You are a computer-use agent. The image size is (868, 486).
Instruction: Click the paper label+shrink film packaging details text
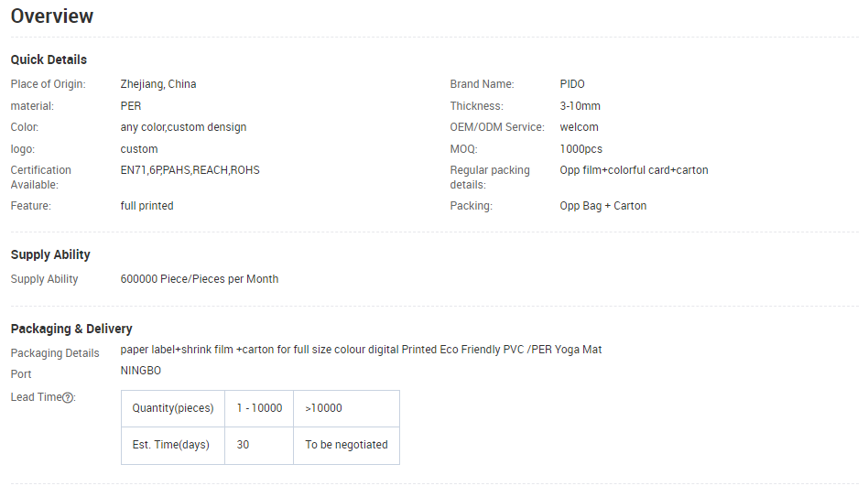361,350
